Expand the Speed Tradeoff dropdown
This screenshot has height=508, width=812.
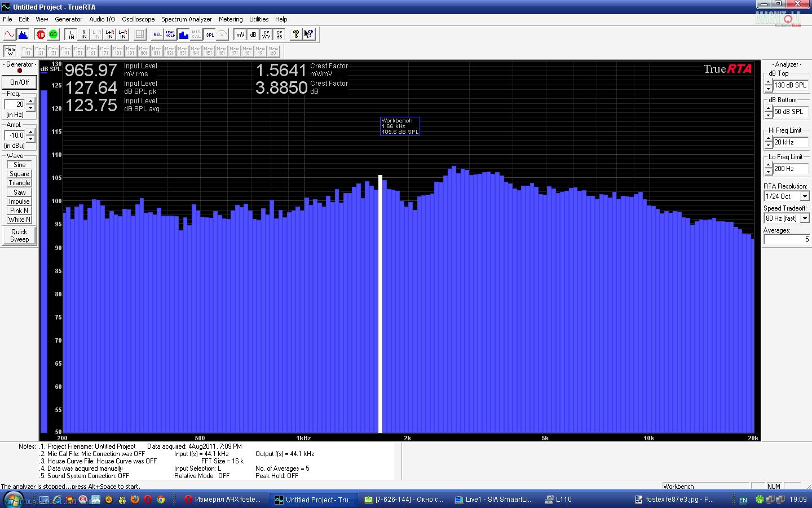coord(805,218)
